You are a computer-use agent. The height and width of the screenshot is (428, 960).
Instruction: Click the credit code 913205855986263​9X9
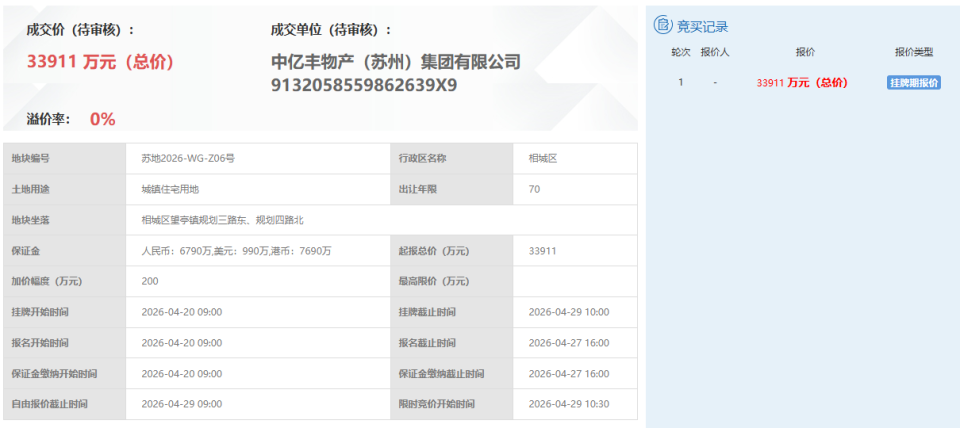point(364,84)
